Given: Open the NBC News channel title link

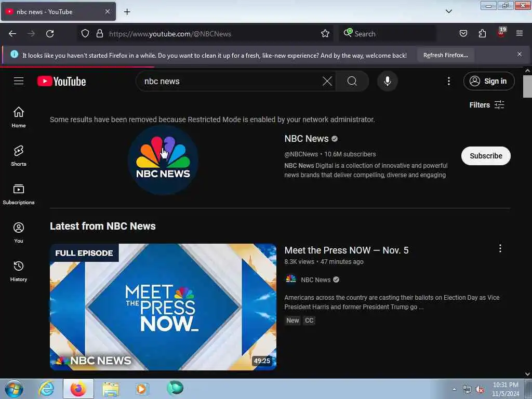Looking at the screenshot, I should pyautogui.click(x=307, y=138).
